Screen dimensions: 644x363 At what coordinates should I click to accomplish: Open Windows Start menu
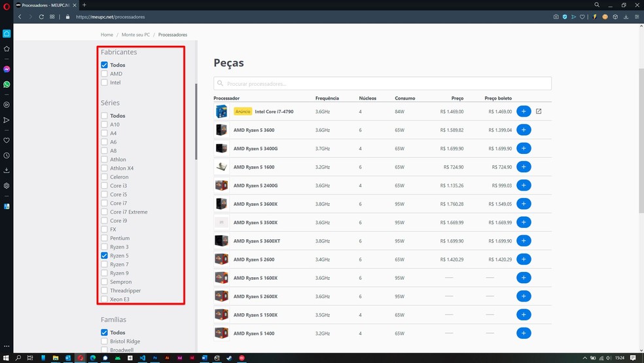[6, 358]
